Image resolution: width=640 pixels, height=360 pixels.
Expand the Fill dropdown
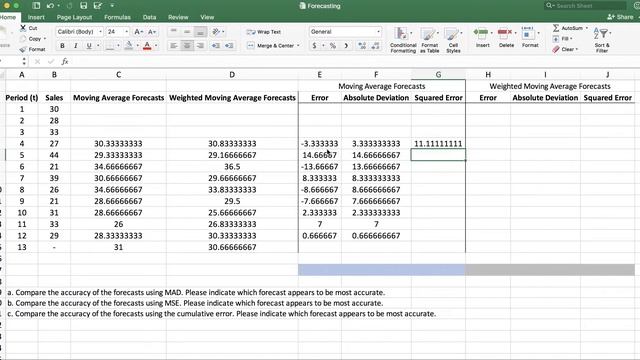point(571,39)
